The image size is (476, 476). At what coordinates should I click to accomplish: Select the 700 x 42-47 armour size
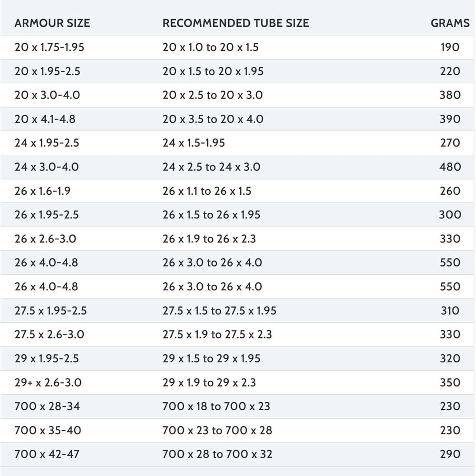pyautogui.click(x=47, y=454)
